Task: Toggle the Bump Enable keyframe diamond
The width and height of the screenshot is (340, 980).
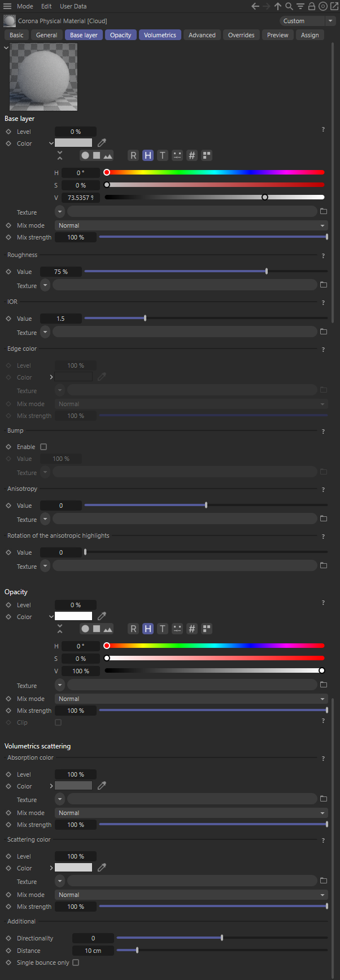Action: pos(8,447)
